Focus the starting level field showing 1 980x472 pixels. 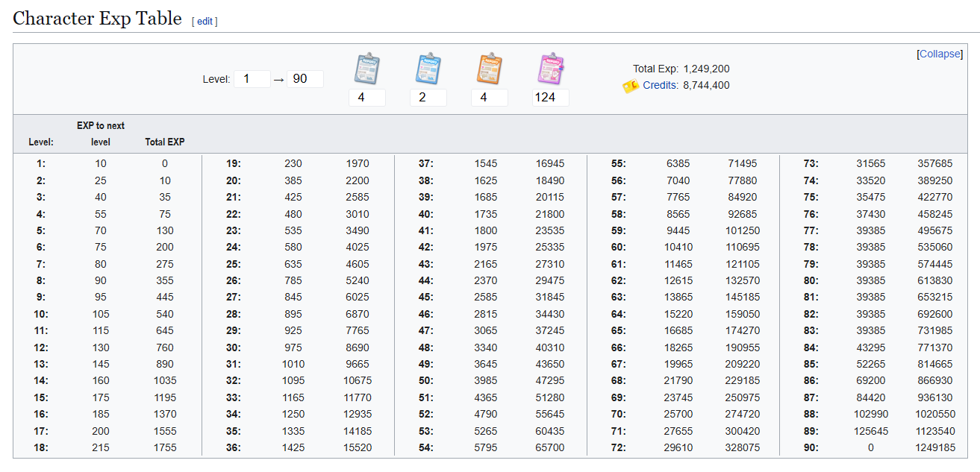click(x=252, y=78)
